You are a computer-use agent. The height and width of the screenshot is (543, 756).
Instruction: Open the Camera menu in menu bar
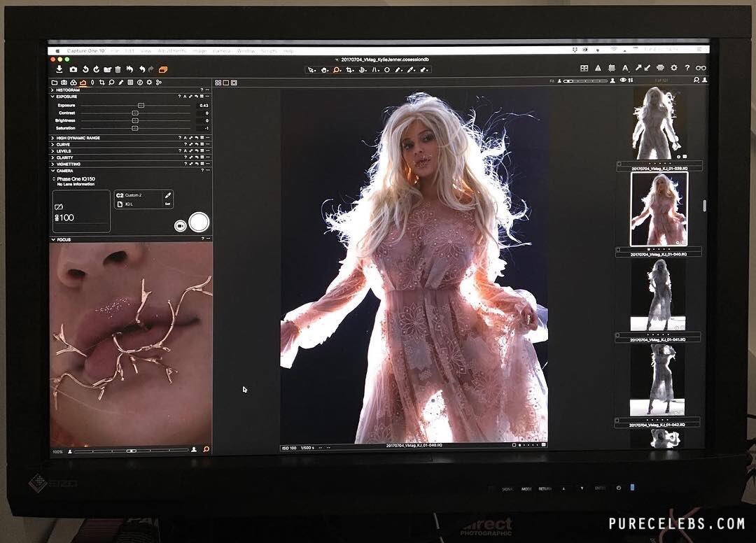pos(221,51)
